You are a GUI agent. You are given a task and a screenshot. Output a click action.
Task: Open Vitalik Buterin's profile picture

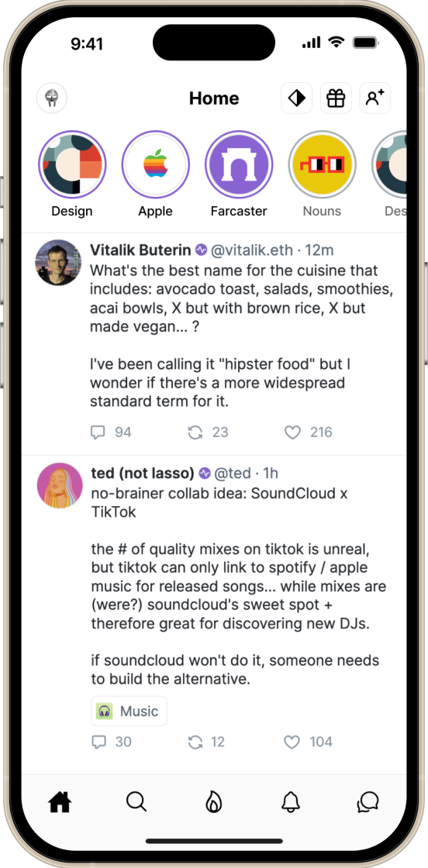coord(59,263)
